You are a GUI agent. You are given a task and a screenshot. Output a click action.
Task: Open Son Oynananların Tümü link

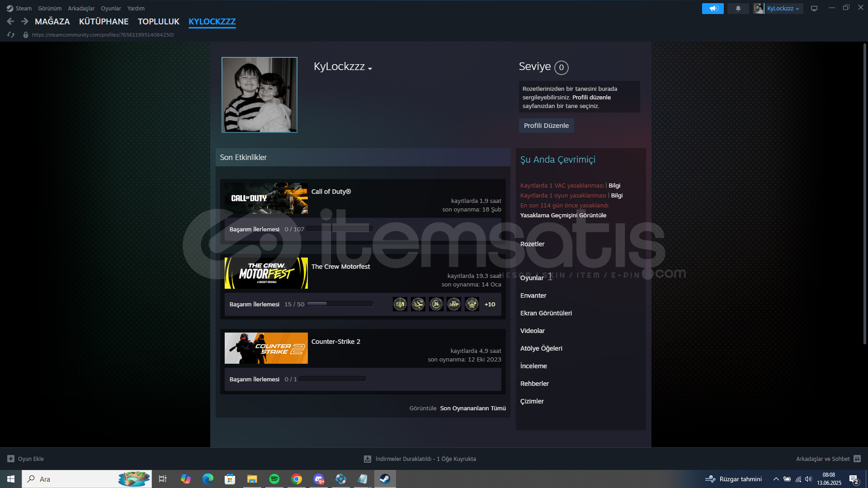pyautogui.click(x=473, y=408)
